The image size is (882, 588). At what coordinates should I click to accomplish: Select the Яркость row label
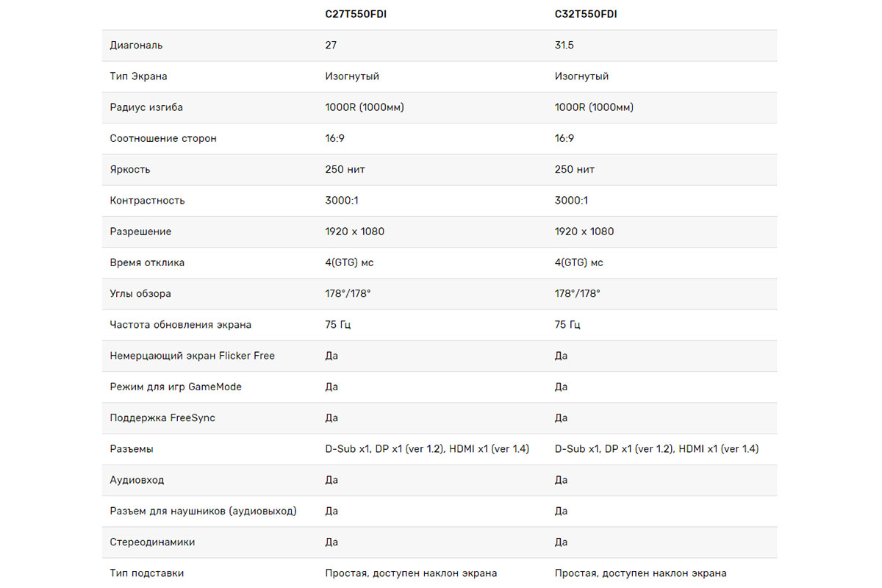(x=130, y=169)
